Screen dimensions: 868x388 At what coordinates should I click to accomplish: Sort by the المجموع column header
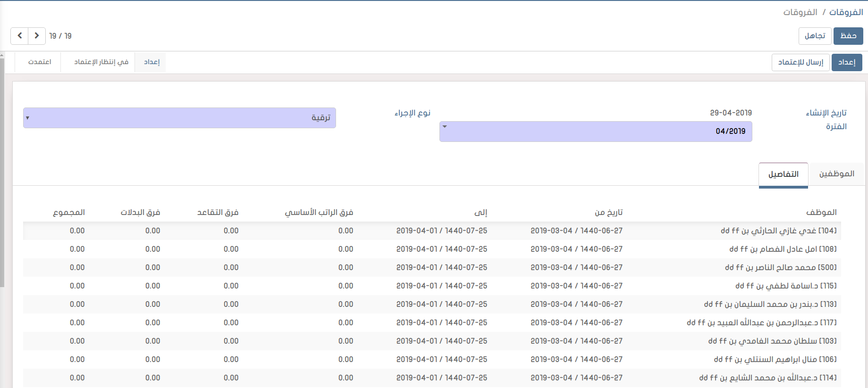click(69, 213)
